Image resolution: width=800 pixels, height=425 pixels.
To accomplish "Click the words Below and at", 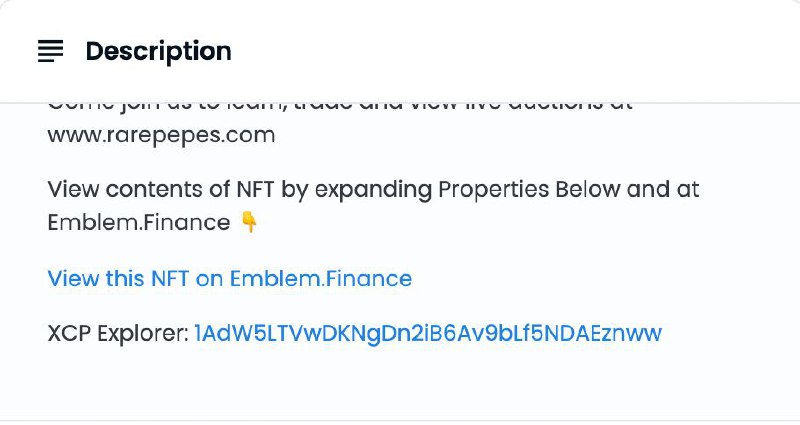I will click(627, 189).
